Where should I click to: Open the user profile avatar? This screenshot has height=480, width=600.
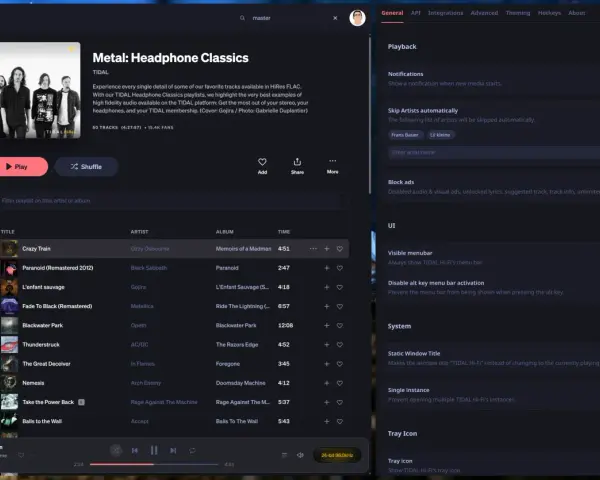point(357,18)
